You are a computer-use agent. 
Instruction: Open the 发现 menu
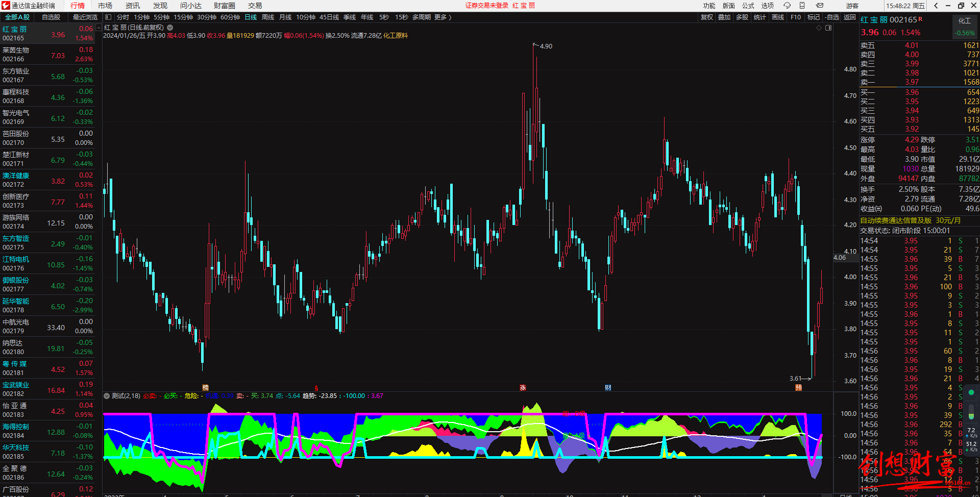pyautogui.click(x=160, y=6)
